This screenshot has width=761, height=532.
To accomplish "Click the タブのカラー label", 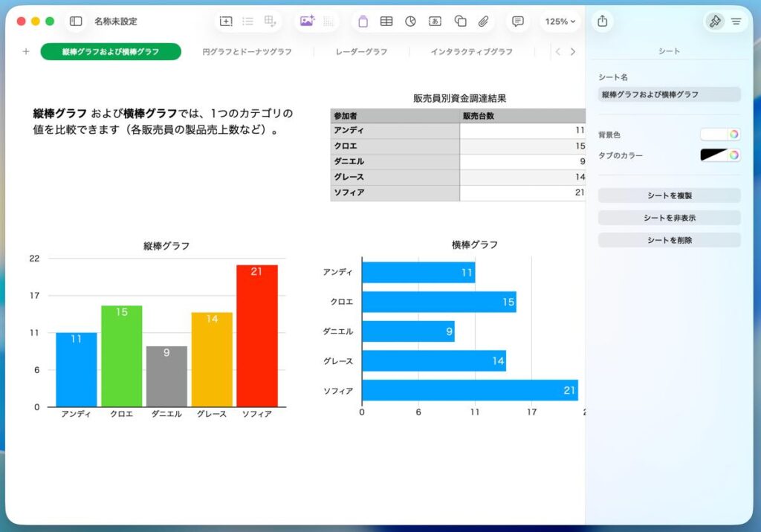I will pyautogui.click(x=621, y=155).
